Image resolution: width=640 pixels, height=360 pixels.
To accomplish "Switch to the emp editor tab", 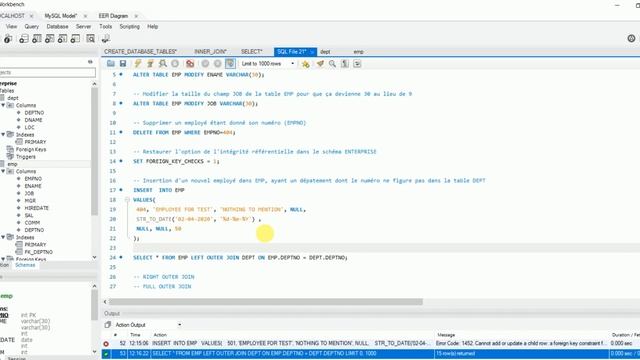I will pyautogui.click(x=358, y=52).
